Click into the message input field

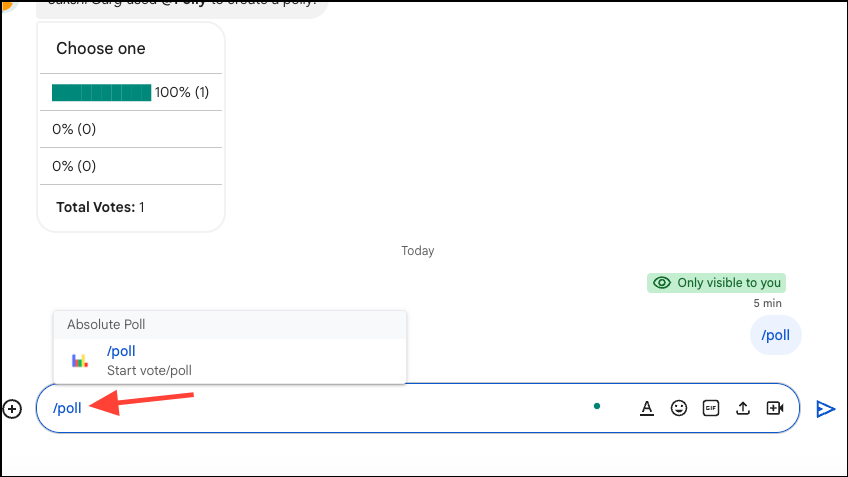(330, 408)
